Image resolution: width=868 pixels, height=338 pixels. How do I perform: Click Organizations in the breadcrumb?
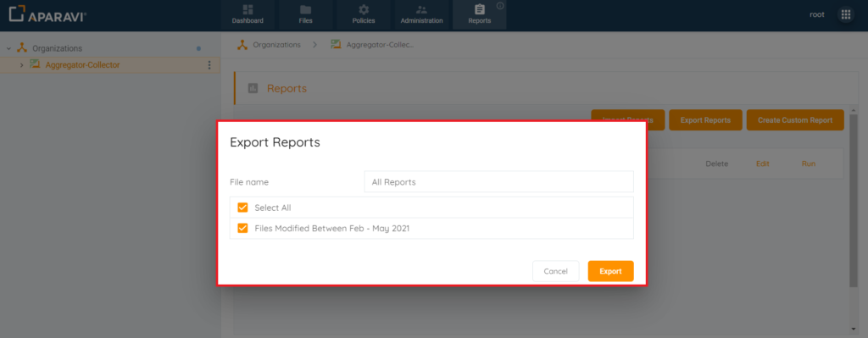(x=277, y=45)
